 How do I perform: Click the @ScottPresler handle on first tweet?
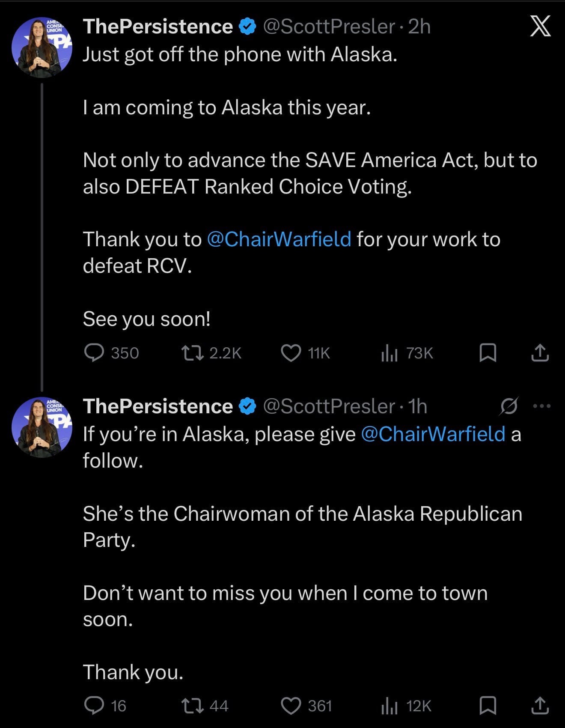point(329,27)
